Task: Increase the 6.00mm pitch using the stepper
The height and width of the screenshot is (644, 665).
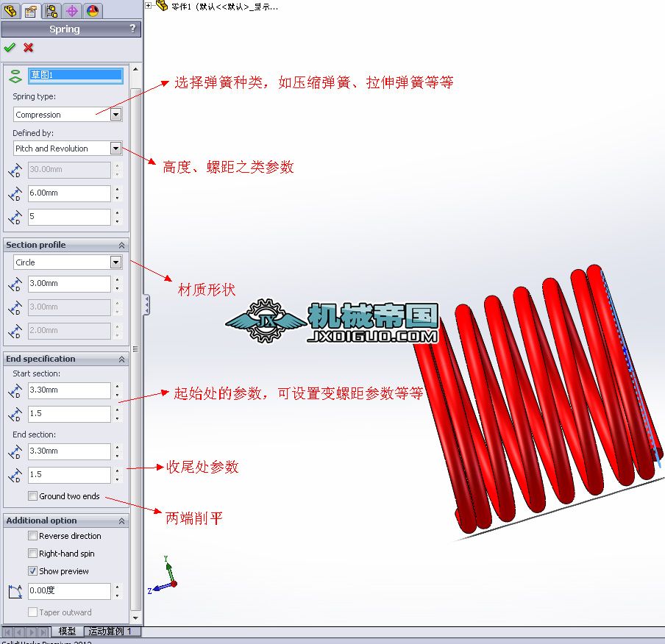Action: [x=117, y=190]
